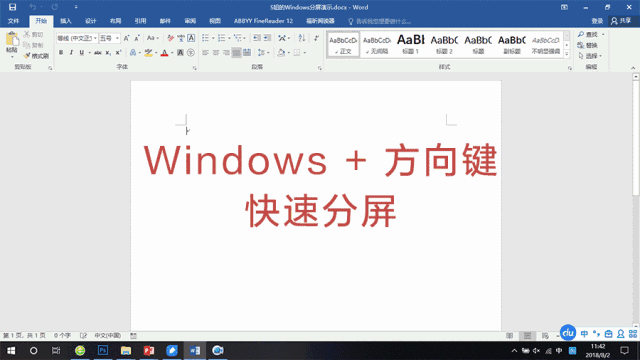The width and height of the screenshot is (640, 360).
Task: Open the Font dialog launcher
Action: pyautogui.click(x=195, y=68)
